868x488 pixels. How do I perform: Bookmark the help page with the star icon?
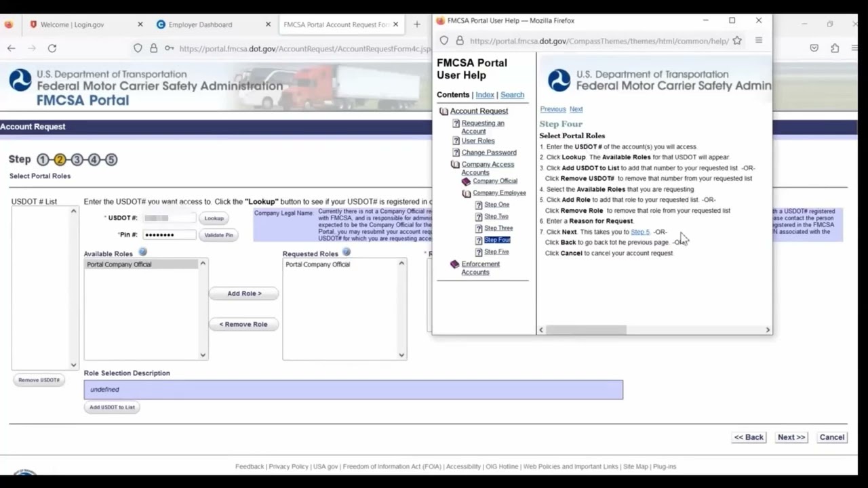click(x=737, y=41)
